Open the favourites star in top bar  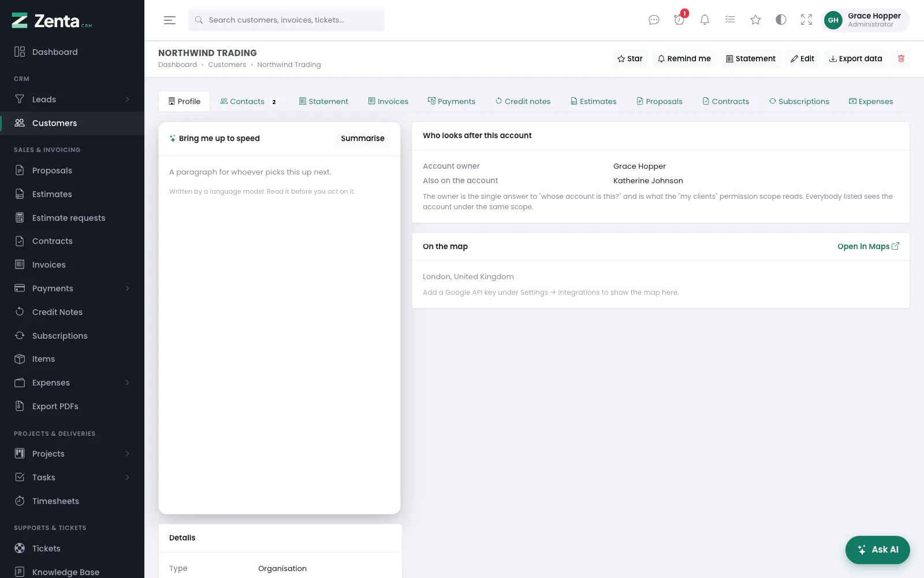coord(755,20)
